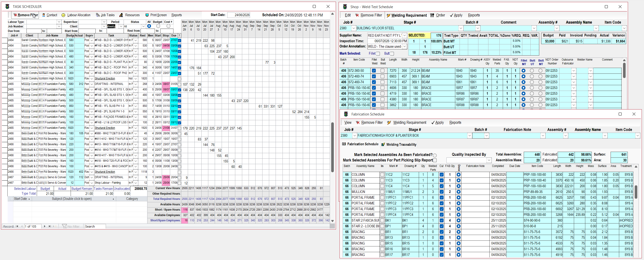Tick the Butt mark selected checkbox
Image resolution: width=644 pixels, height=260 pixels.
[x=392, y=53]
